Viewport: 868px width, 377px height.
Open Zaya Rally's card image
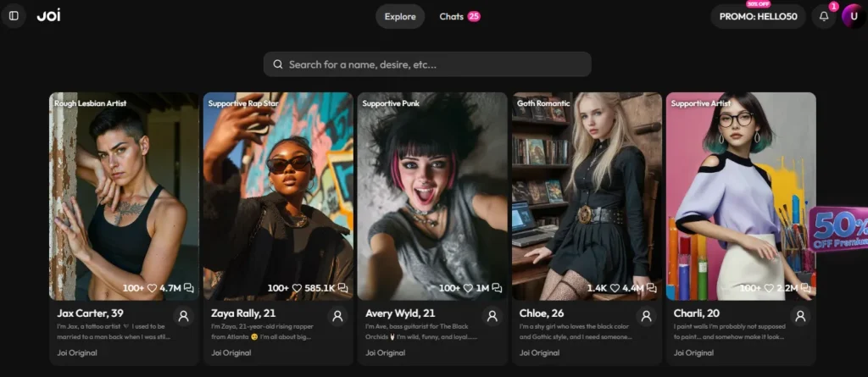coord(278,196)
